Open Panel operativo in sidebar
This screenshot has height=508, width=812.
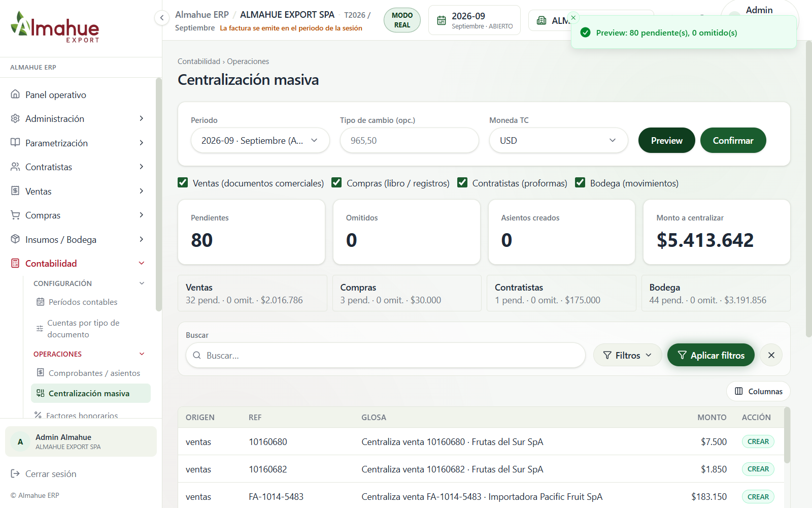tap(78, 94)
